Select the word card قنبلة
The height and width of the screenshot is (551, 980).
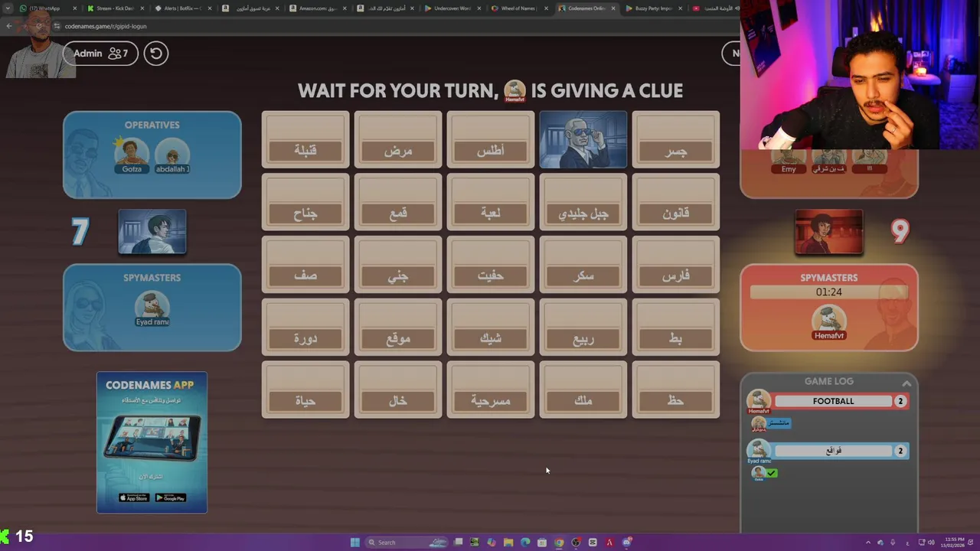pos(305,140)
